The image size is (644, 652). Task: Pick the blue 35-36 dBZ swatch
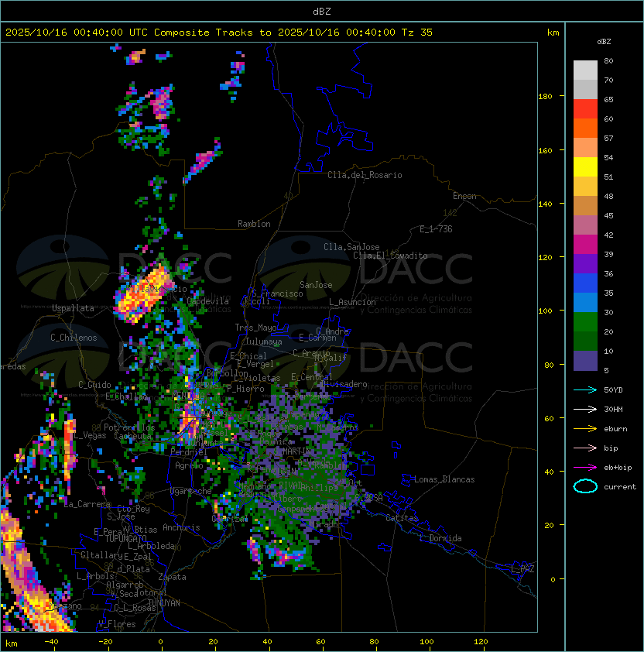coord(585,283)
